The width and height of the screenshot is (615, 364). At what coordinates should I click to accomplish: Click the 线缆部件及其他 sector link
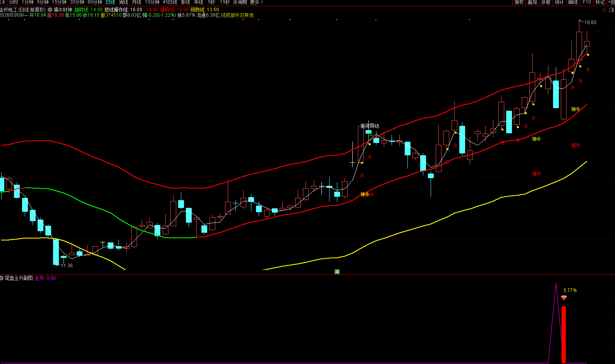(237, 15)
